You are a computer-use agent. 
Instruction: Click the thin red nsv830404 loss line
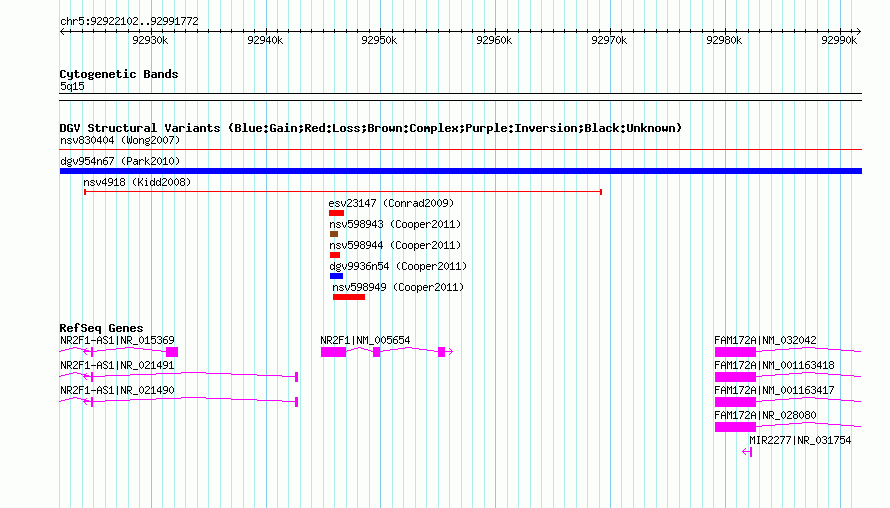click(x=461, y=150)
